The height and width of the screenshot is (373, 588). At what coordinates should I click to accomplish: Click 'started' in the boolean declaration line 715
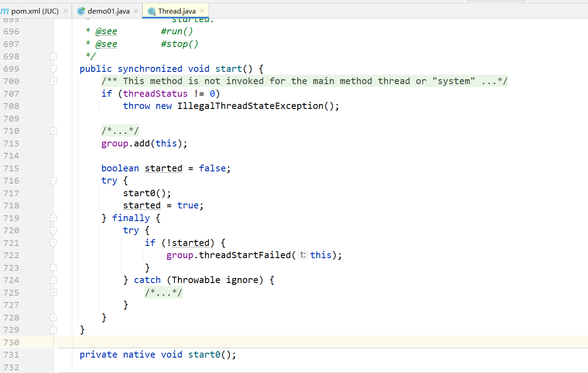(x=164, y=168)
